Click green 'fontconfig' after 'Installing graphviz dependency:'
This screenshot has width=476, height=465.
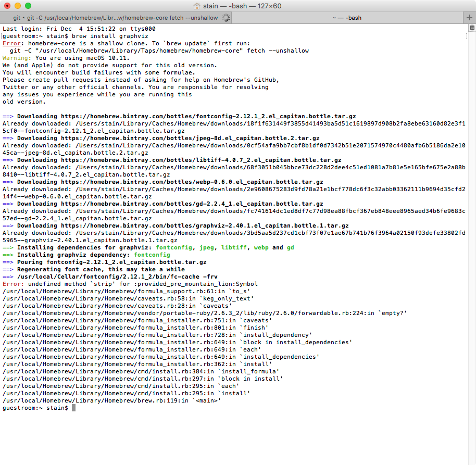coord(152,255)
